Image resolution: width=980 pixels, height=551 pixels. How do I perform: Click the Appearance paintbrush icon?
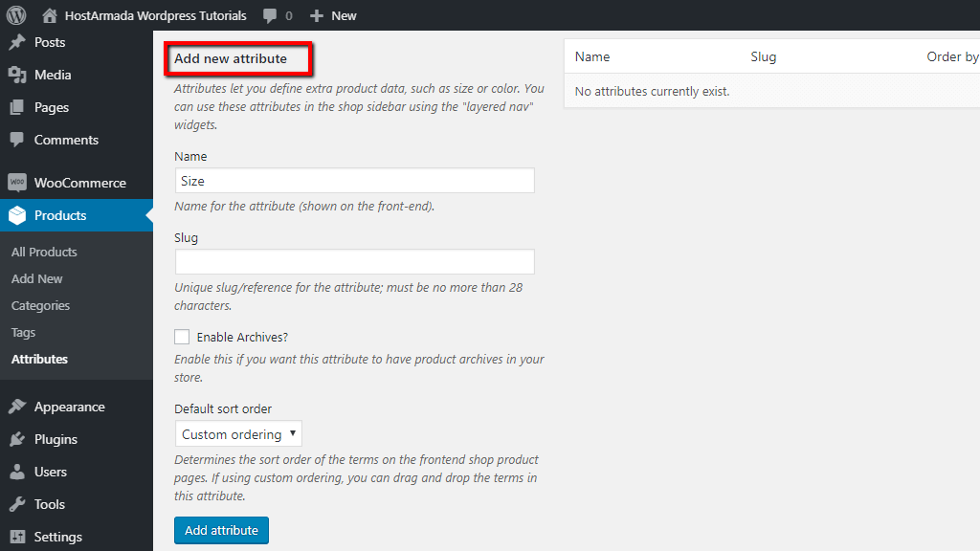tap(19, 407)
